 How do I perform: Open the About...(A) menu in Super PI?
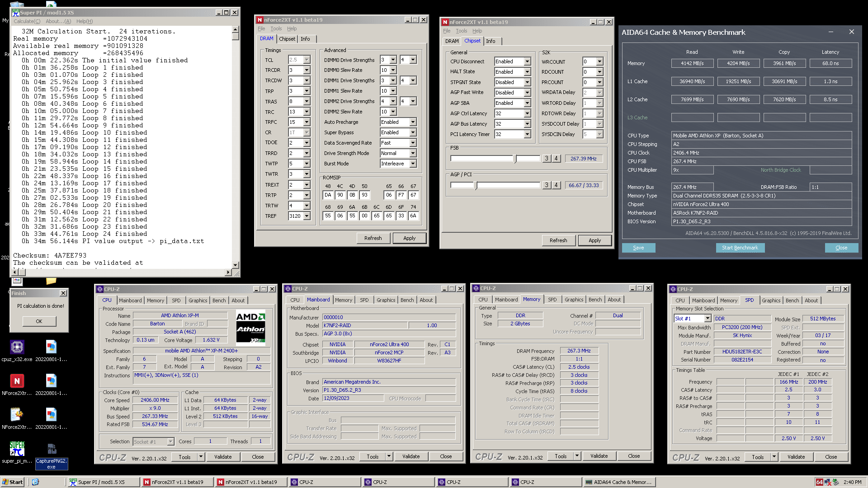point(58,21)
